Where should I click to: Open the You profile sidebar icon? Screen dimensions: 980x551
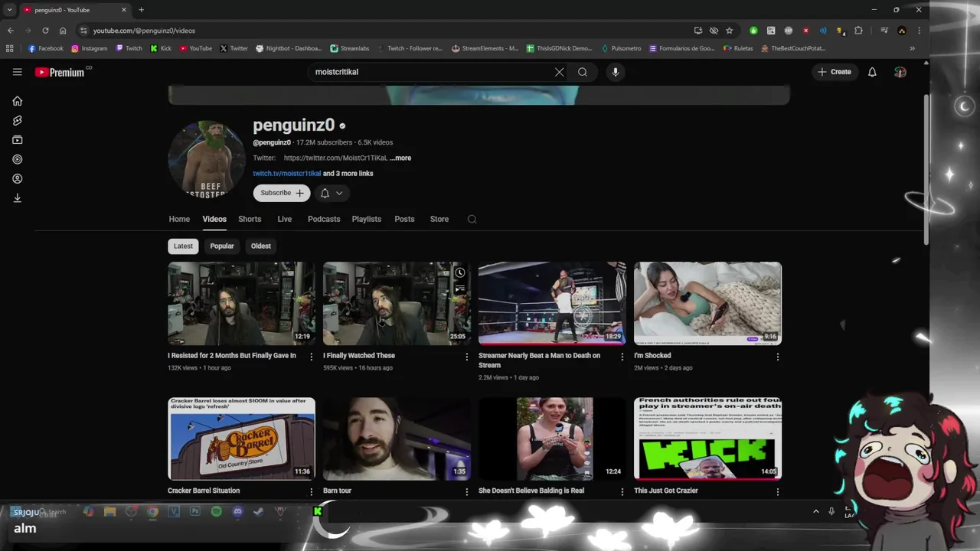(17, 178)
